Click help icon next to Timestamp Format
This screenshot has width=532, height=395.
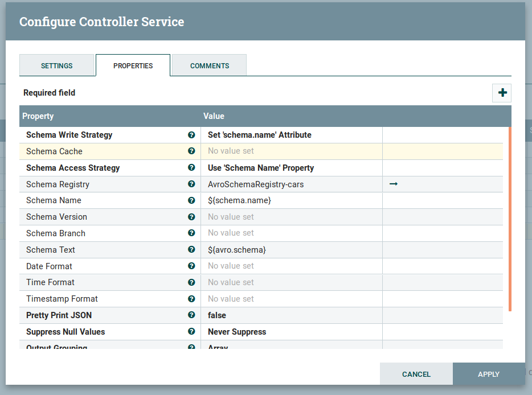click(191, 299)
